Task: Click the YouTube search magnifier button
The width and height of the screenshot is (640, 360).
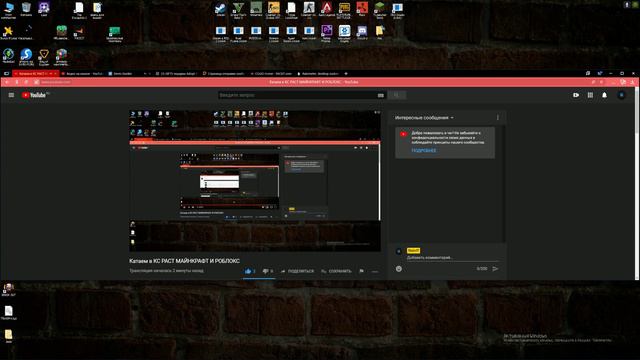Action: (x=396, y=95)
